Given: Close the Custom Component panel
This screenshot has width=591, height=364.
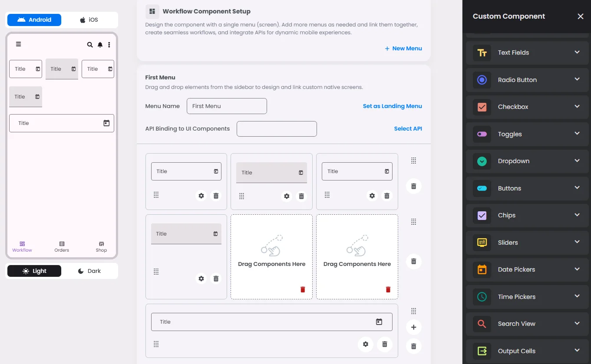Looking at the screenshot, I should click(580, 16).
